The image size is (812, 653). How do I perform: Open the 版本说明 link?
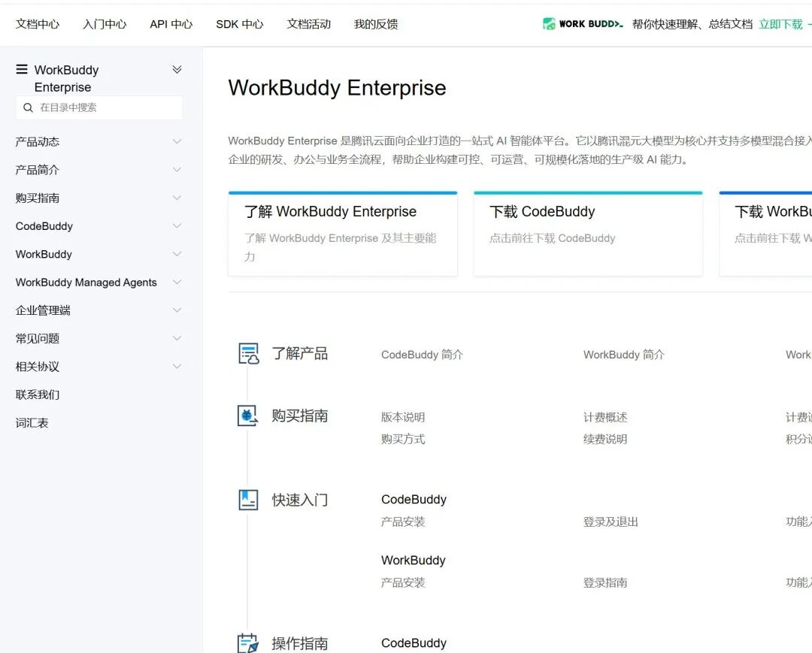click(403, 417)
